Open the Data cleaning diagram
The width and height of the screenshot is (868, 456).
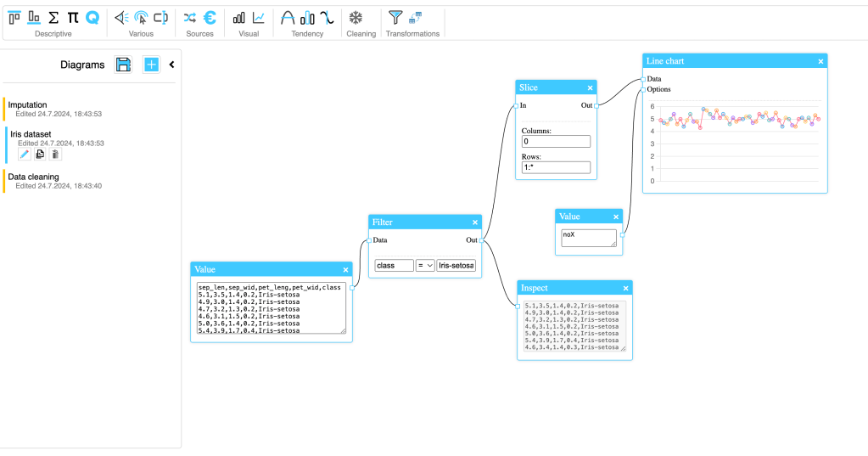[34, 177]
